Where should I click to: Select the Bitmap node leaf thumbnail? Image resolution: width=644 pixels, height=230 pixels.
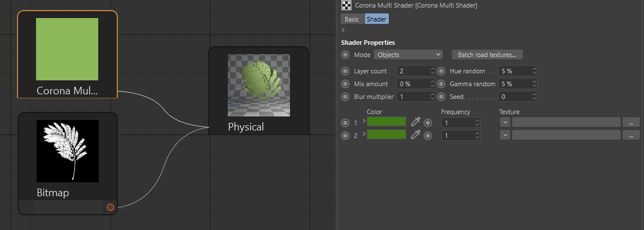(x=67, y=151)
